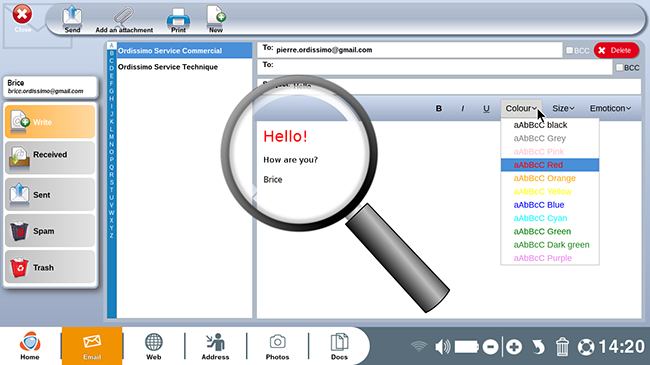
Task: Open the Trash folder in the sidebar
Action: [50, 267]
